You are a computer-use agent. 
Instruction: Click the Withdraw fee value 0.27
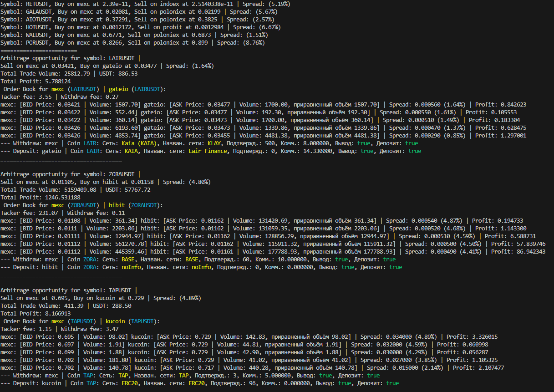click(112, 97)
